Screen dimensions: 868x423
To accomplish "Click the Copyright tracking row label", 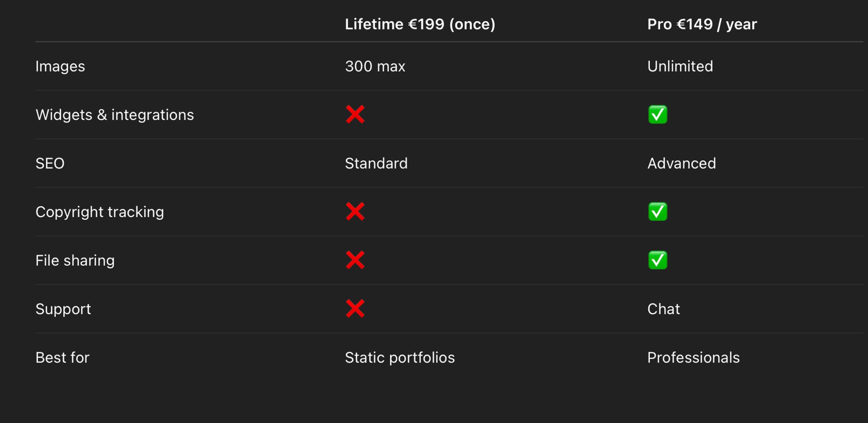I will tap(100, 212).
